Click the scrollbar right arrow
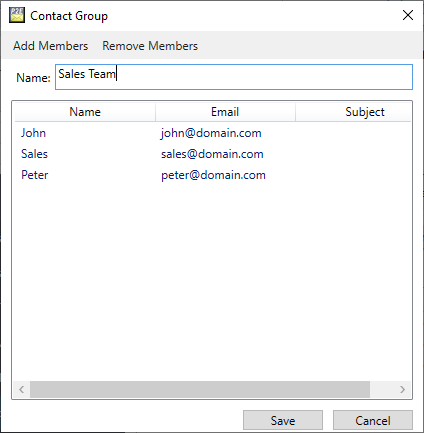This screenshot has height=433, width=424. coord(402,389)
